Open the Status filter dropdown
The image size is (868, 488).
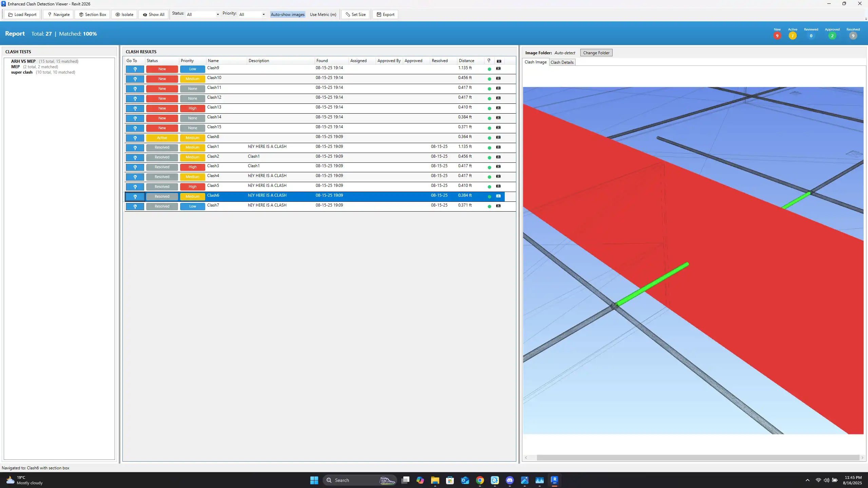203,15
